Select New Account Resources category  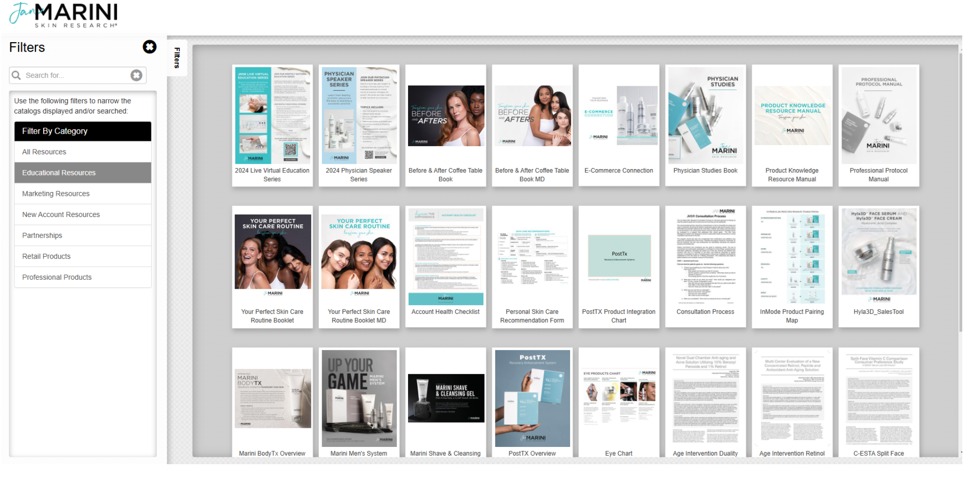(83, 215)
